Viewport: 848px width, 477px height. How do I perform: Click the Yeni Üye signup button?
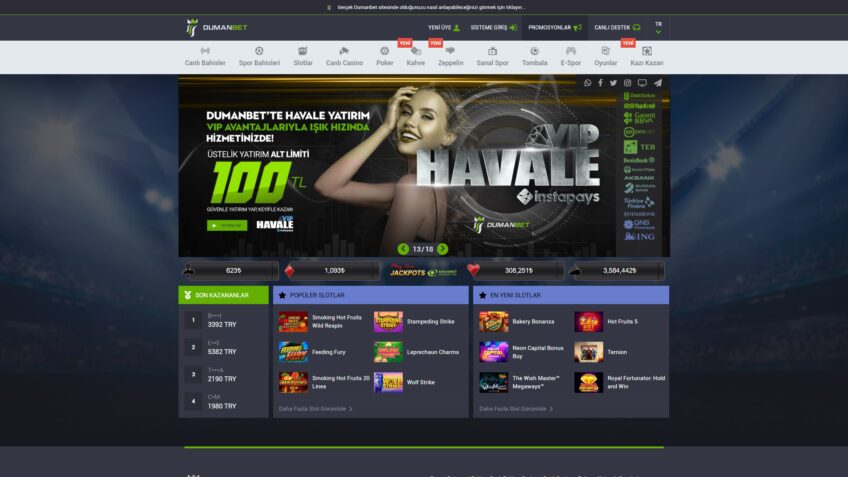coord(443,27)
